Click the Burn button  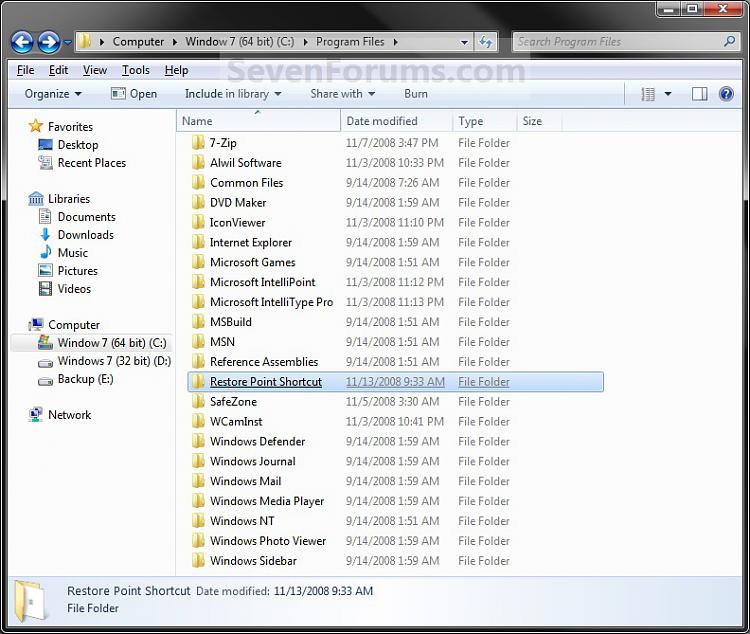click(416, 94)
